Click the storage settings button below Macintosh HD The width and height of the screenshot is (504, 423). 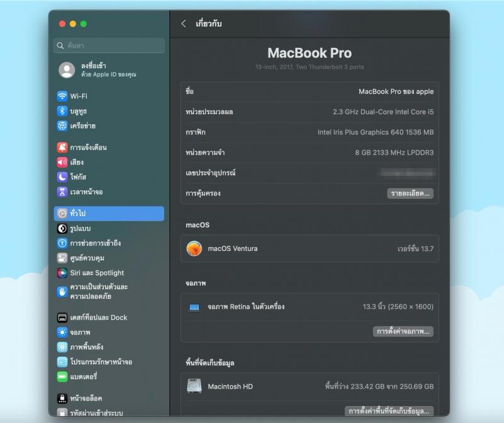coord(391,411)
